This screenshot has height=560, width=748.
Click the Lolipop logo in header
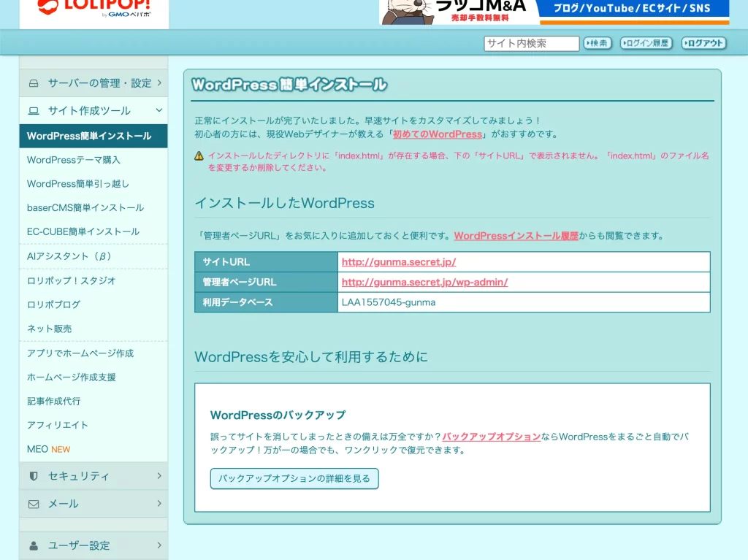(94, 8)
